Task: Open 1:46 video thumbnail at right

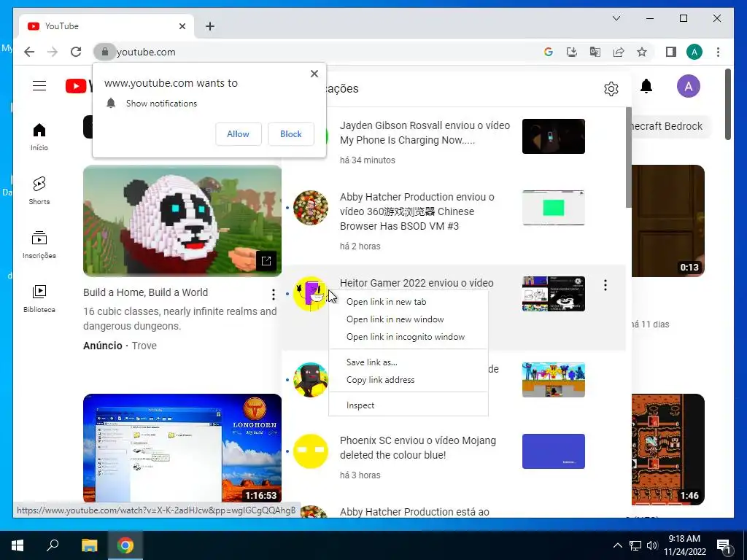Action: click(x=668, y=449)
